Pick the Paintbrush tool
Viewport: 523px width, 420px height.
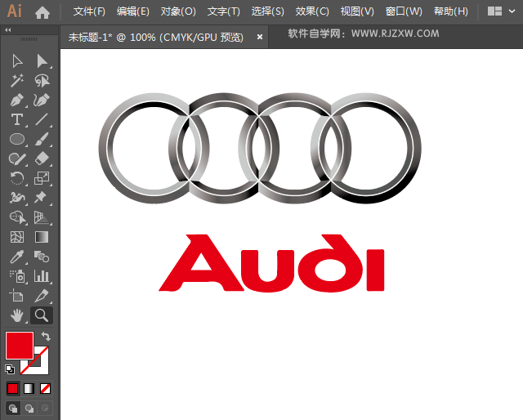42,139
